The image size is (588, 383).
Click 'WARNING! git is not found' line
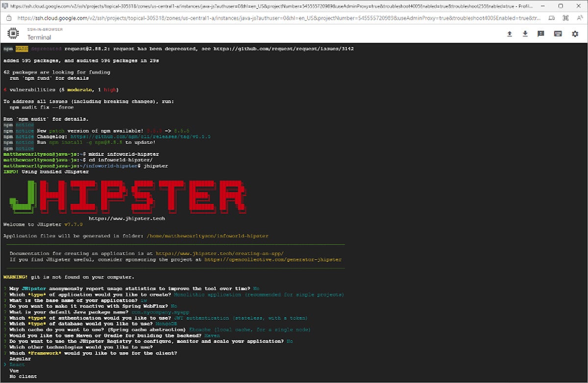pyautogui.click(x=69, y=277)
